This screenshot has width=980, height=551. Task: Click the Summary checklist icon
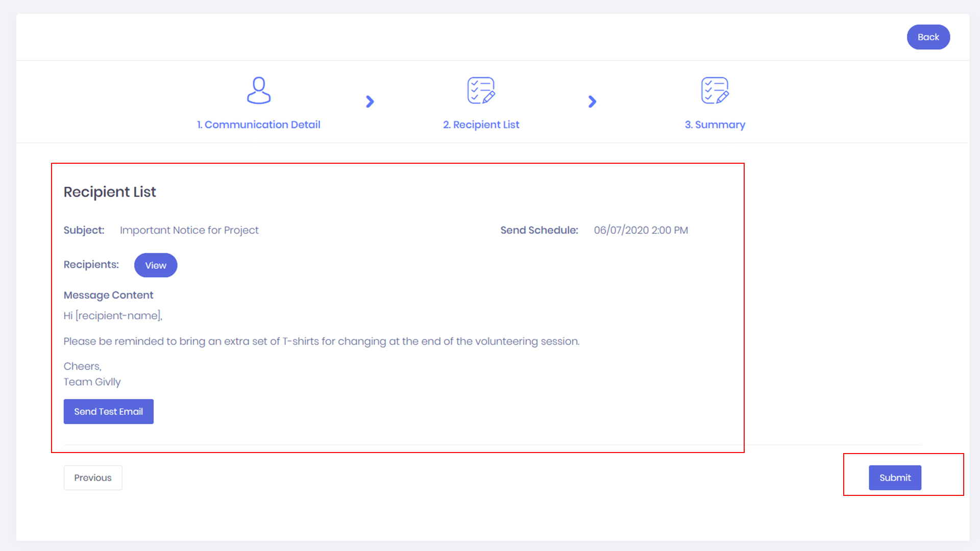[715, 90]
